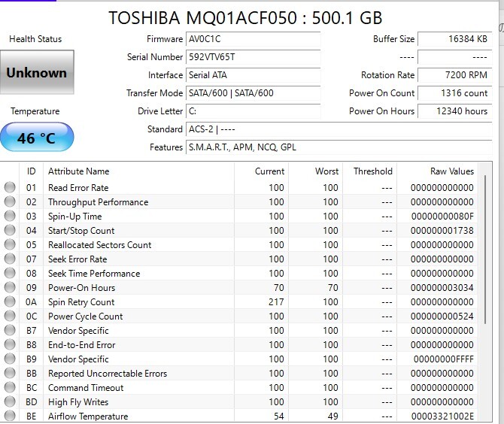The width and height of the screenshot is (504, 424).
Task: Click the Firmware field AV0C1C
Action: tap(254, 39)
